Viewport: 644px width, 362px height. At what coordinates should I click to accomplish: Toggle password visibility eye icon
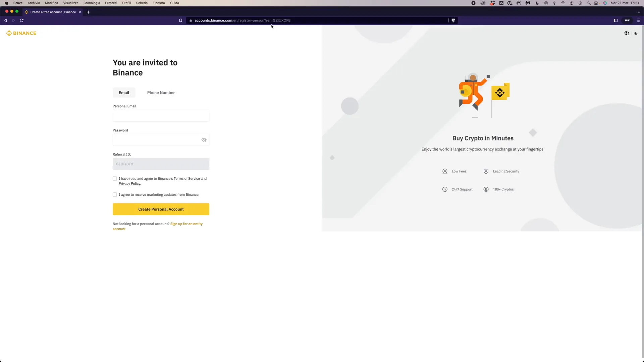[204, 140]
